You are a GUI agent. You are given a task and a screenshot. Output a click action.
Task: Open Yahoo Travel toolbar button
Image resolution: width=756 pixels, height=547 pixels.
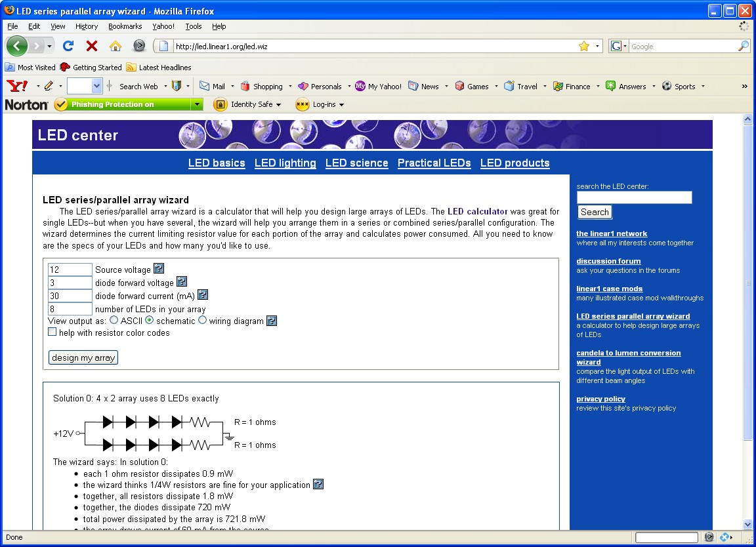(x=520, y=87)
